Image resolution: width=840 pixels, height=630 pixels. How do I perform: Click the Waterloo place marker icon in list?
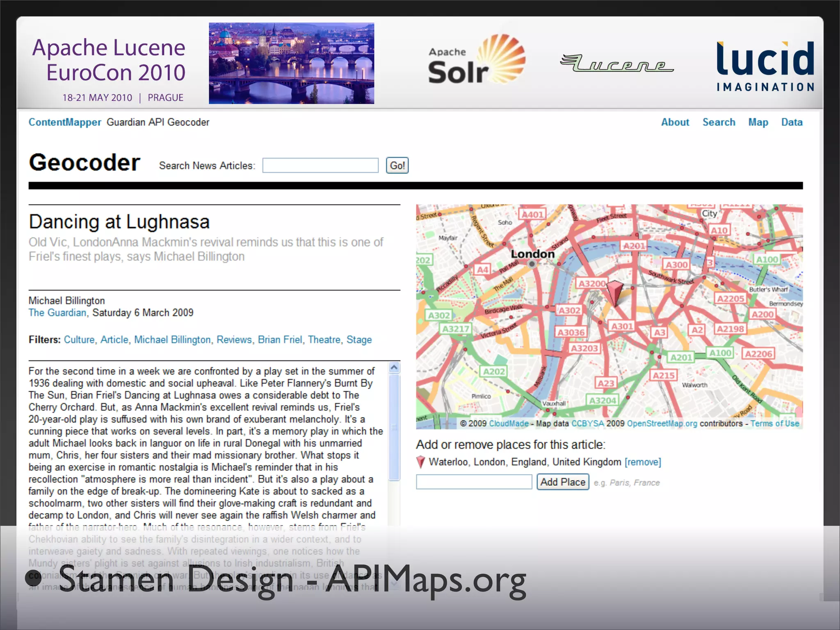click(420, 462)
